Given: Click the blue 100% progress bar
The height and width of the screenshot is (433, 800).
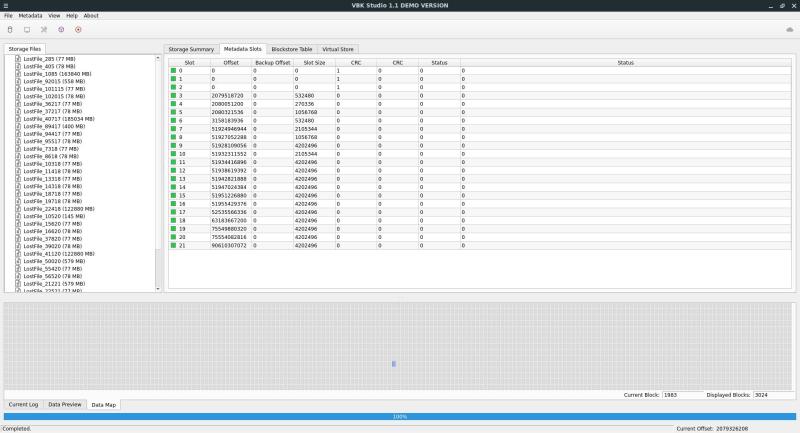Looking at the screenshot, I should [x=399, y=417].
